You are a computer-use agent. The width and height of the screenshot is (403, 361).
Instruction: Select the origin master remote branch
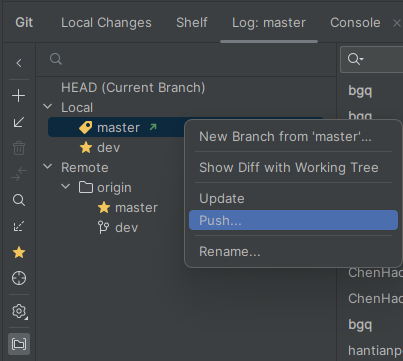pos(136,207)
